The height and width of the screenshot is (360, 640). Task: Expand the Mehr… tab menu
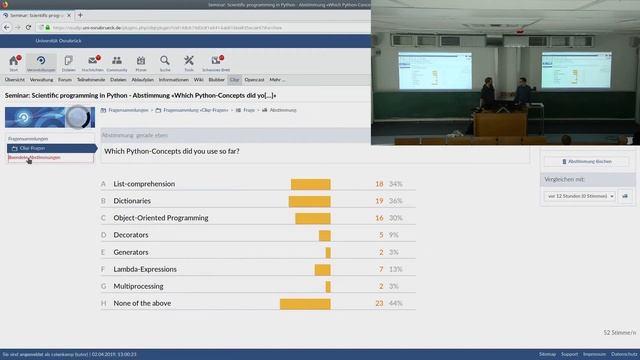click(277, 80)
